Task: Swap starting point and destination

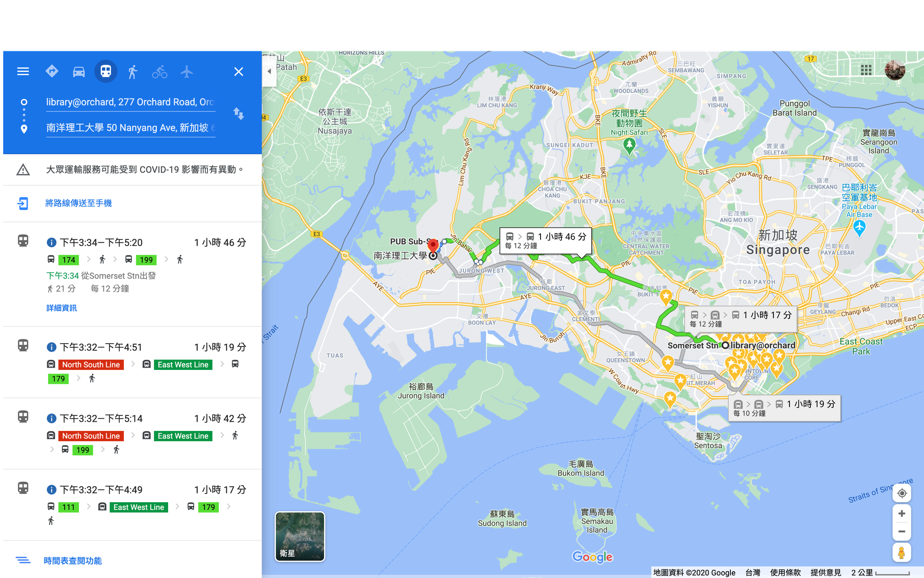Action: (238, 114)
